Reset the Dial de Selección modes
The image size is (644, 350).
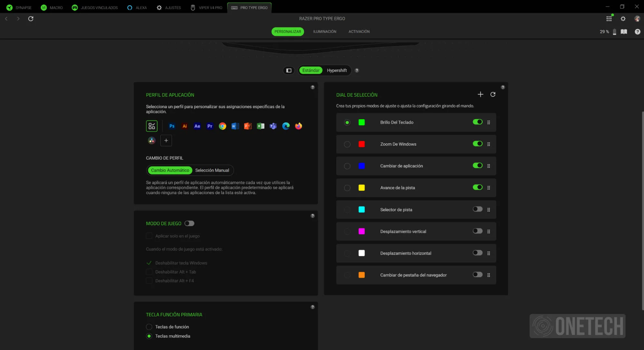coord(493,94)
